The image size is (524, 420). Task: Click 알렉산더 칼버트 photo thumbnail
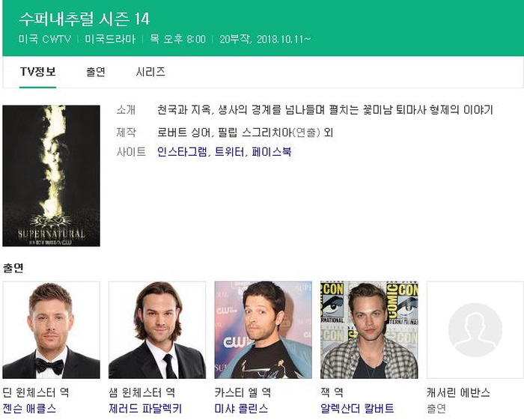tap(369, 330)
